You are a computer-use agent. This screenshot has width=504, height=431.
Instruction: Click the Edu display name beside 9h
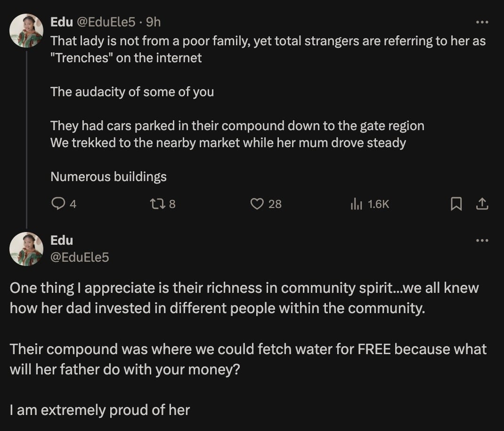pos(62,22)
